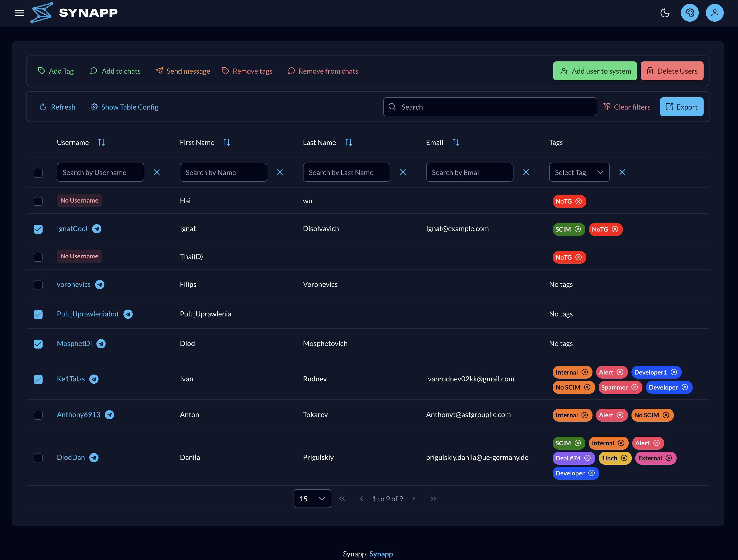This screenshot has height=560, width=738.
Task: Open Telegram icon next to voronevics
Action: tap(100, 285)
